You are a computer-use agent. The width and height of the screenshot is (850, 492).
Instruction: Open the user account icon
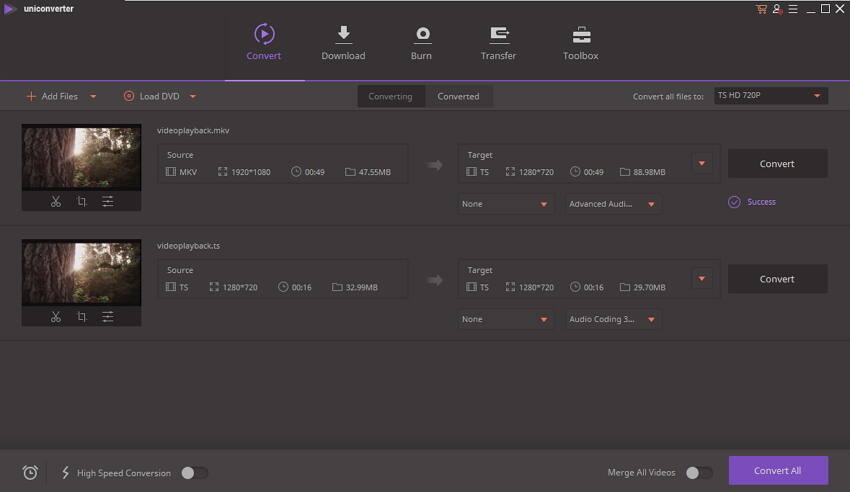[777, 9]
